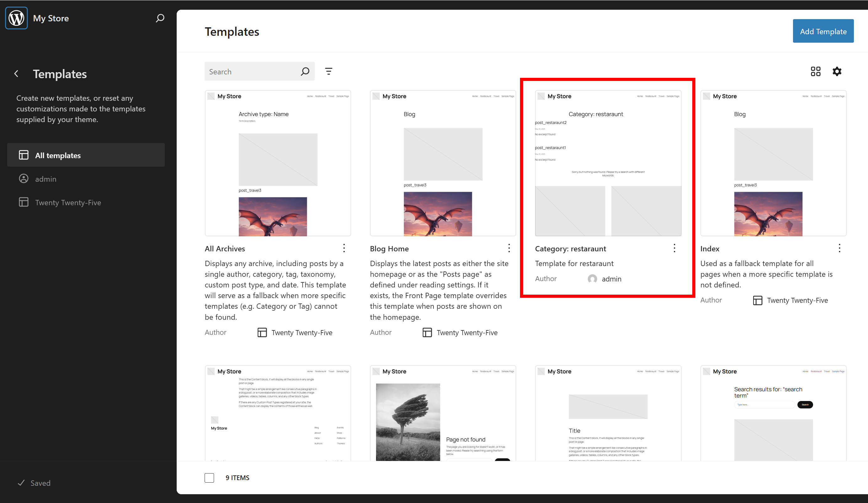The image size is (868, 503).
Task: Click the Twenty Twenty-Five author icon under Index
Action: pos(758,300)
